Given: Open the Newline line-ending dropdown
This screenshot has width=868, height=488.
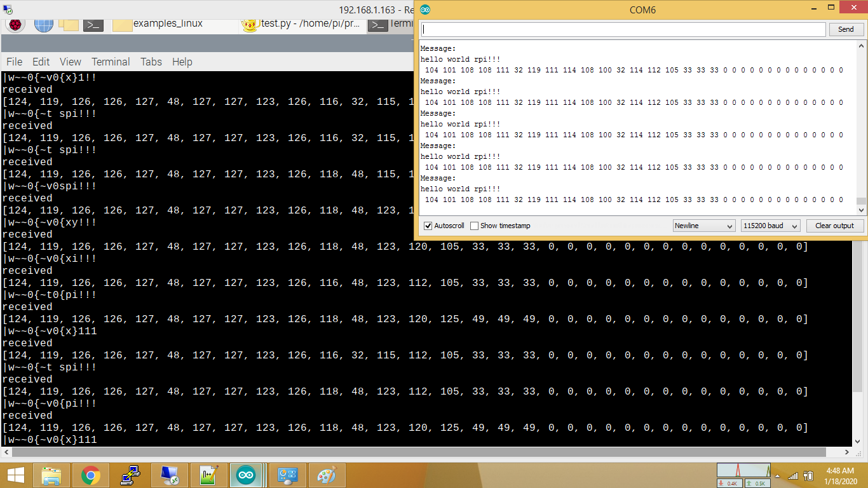Looking at the screenshot, I should (x=704, y=226).
